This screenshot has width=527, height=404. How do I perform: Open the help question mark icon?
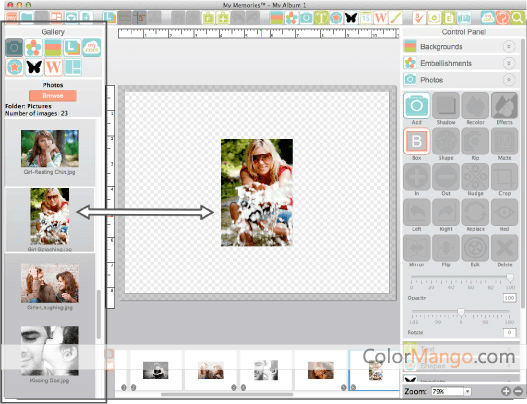[x=502, y=17]
